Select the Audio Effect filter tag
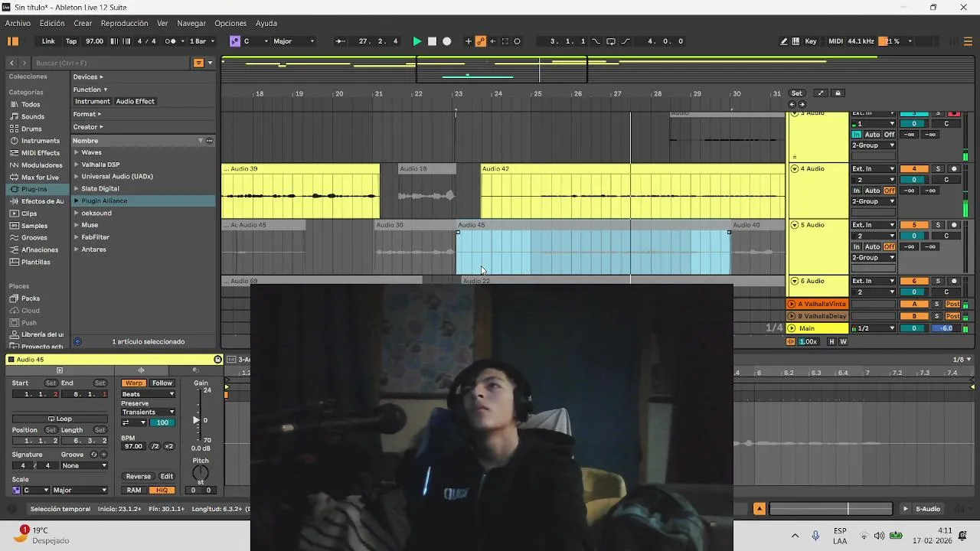The width and height of the screenshot is (980, 551). pos(135,101)
